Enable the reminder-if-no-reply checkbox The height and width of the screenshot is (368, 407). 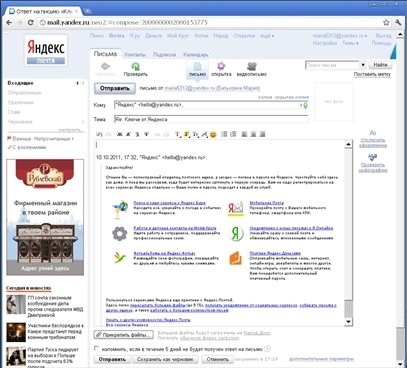pos(97,349)
